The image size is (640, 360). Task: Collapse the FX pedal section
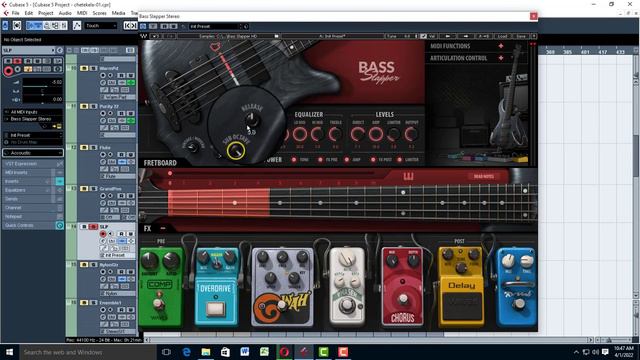pos(163,229)
